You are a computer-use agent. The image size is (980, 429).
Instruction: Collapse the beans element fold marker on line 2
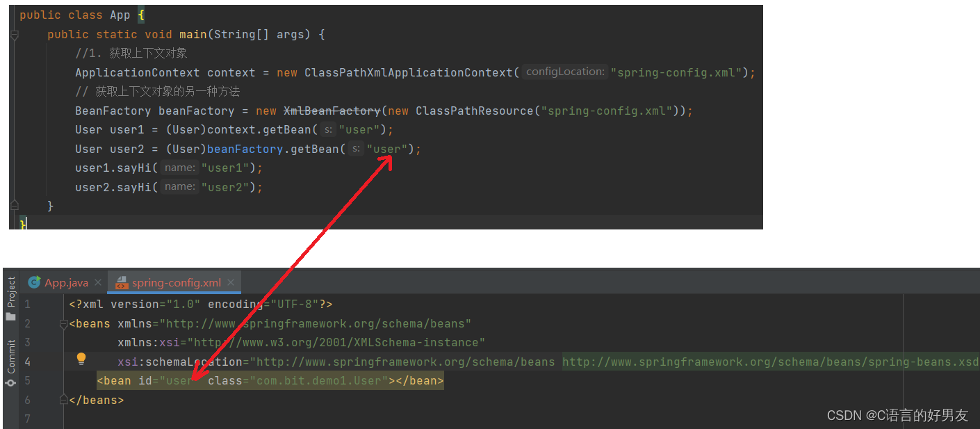pos(64,323)
